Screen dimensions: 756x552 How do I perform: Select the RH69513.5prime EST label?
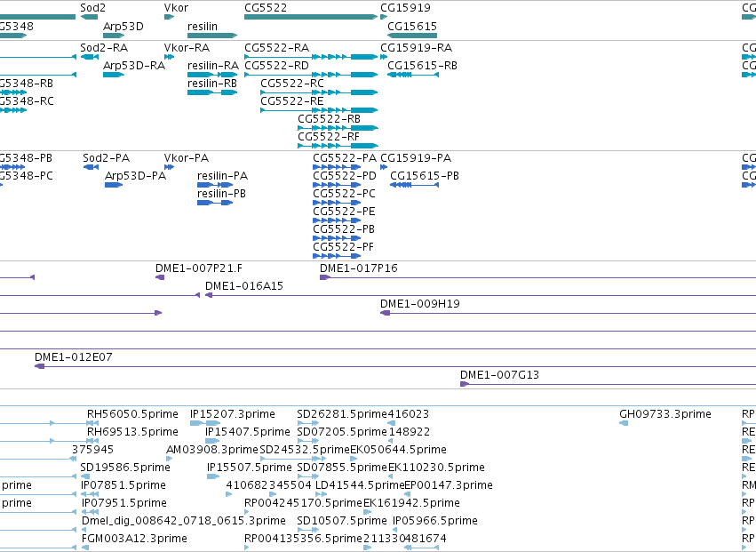click(x=132, y=432)
